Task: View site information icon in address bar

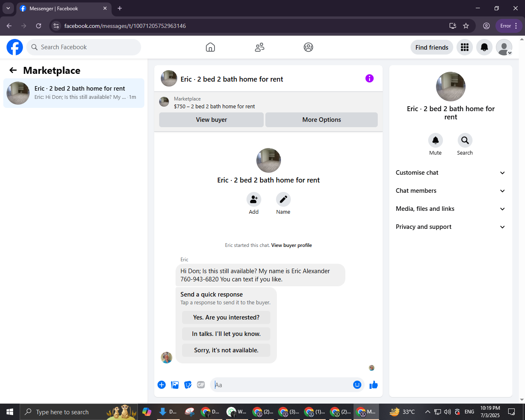Action: 56,26
